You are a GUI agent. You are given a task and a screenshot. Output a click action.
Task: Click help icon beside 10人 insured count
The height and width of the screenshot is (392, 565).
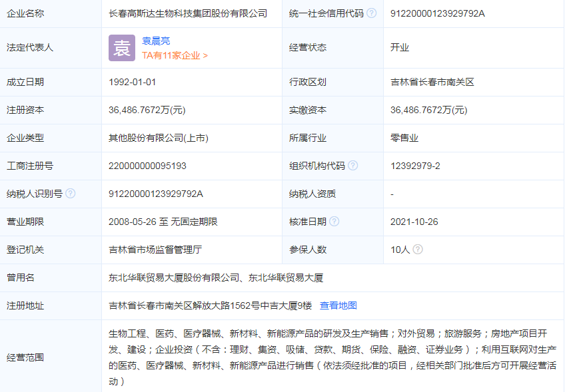[418, 250]
